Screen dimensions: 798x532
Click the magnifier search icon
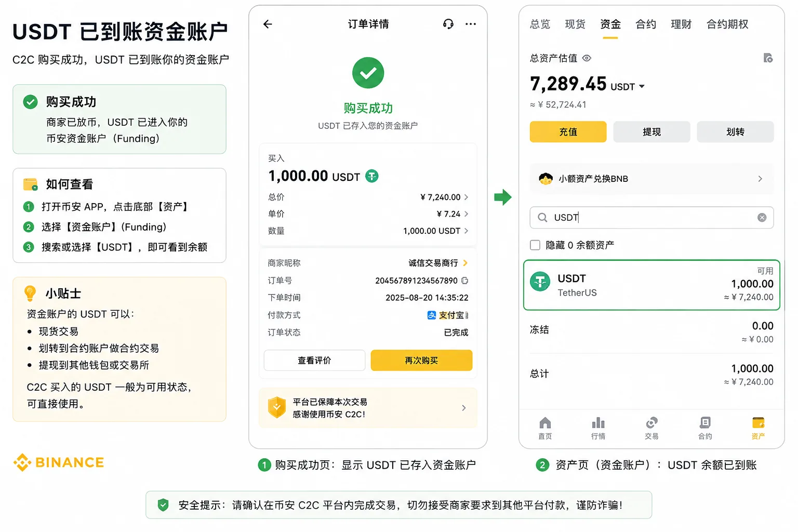[x=542, y=218]
